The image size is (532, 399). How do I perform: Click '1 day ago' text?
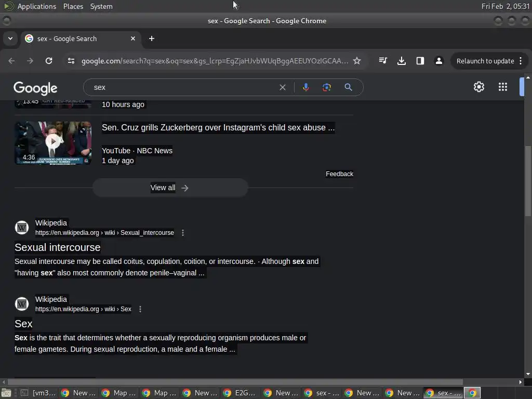point(118,161)
